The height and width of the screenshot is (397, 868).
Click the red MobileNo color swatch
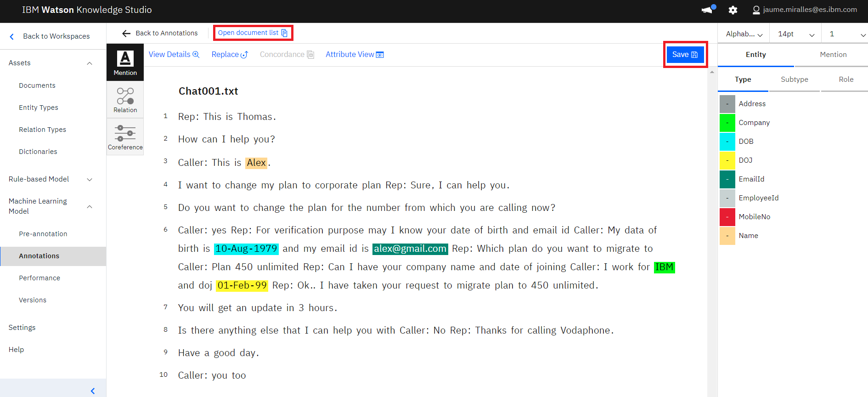[727, 217]
